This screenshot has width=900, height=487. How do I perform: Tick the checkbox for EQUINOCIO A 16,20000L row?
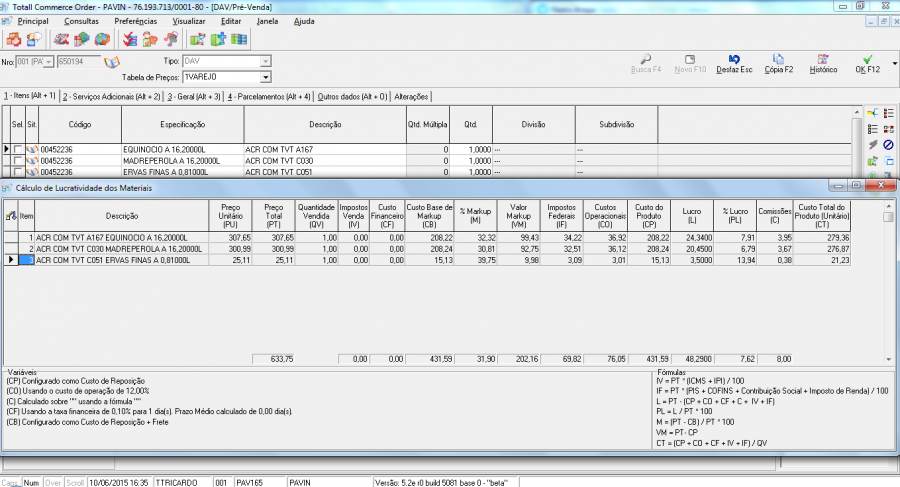coord(17,149)
